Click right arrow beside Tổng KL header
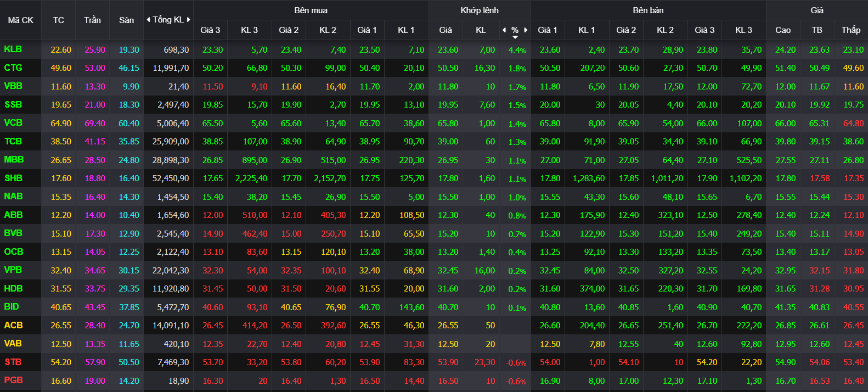 (x=188, y=20)
